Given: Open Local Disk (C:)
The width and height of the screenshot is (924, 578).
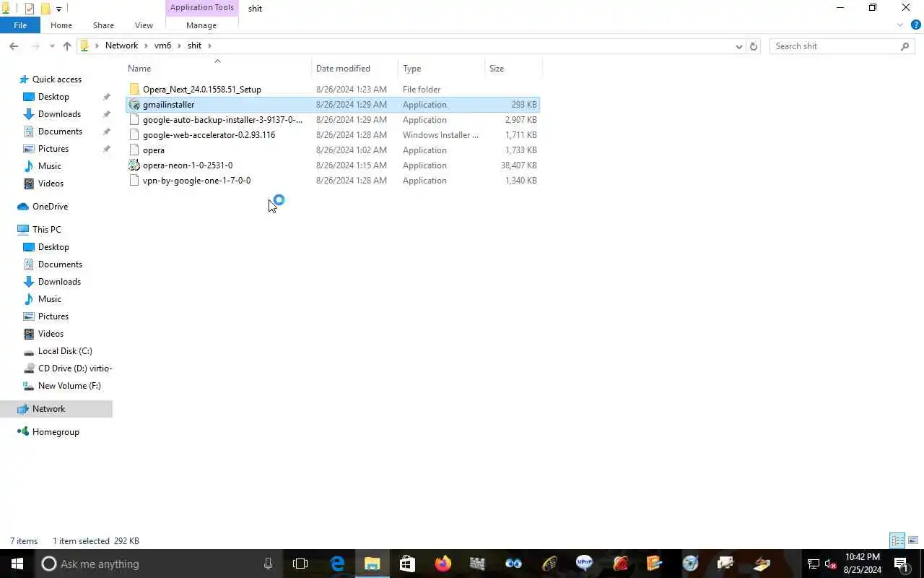Looking at the screenshot, I should [x=65, y=351].
